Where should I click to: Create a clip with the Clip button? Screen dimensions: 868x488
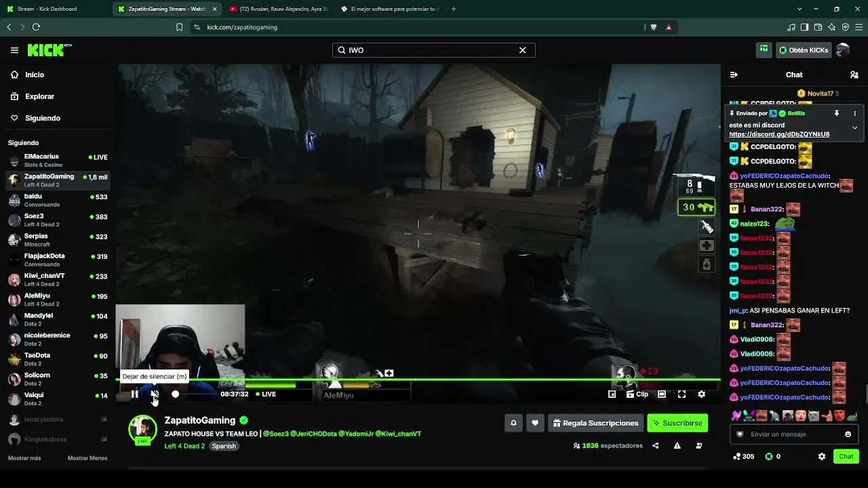point(637,394)
